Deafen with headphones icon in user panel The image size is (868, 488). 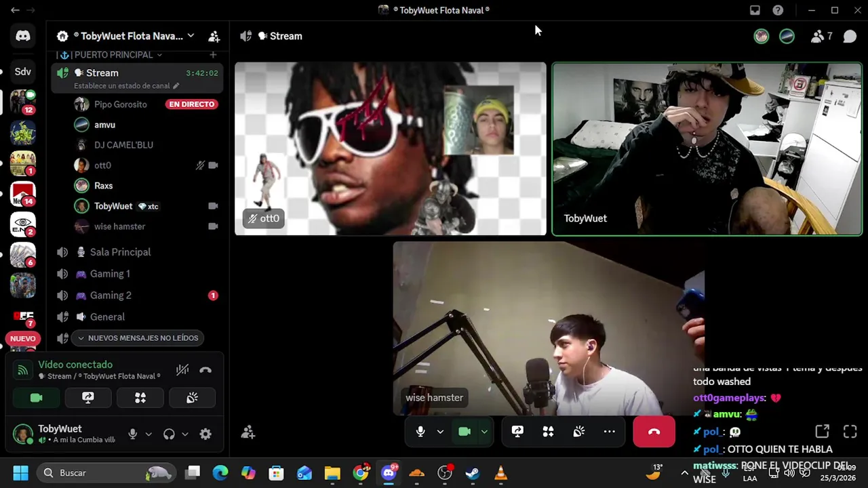tap(169, 434)
